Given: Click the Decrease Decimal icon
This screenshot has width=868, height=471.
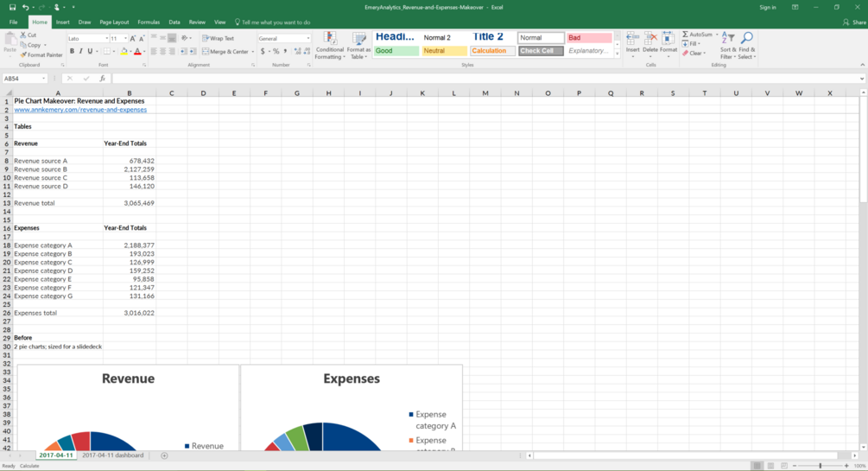Looking at the screenshot, I should pyautogui.click(x=307, y=52).
